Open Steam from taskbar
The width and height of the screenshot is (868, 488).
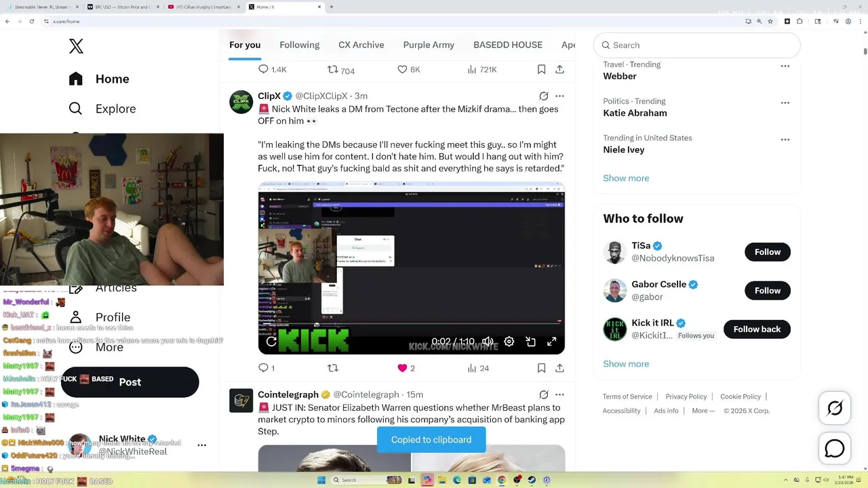tap(532, 480)
